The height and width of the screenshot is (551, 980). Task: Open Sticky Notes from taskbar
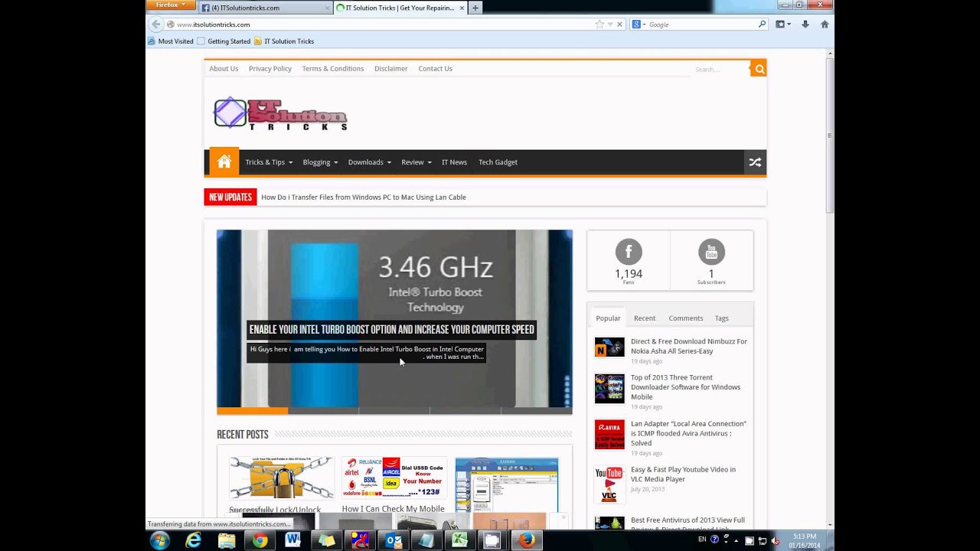tap(327, 540)
